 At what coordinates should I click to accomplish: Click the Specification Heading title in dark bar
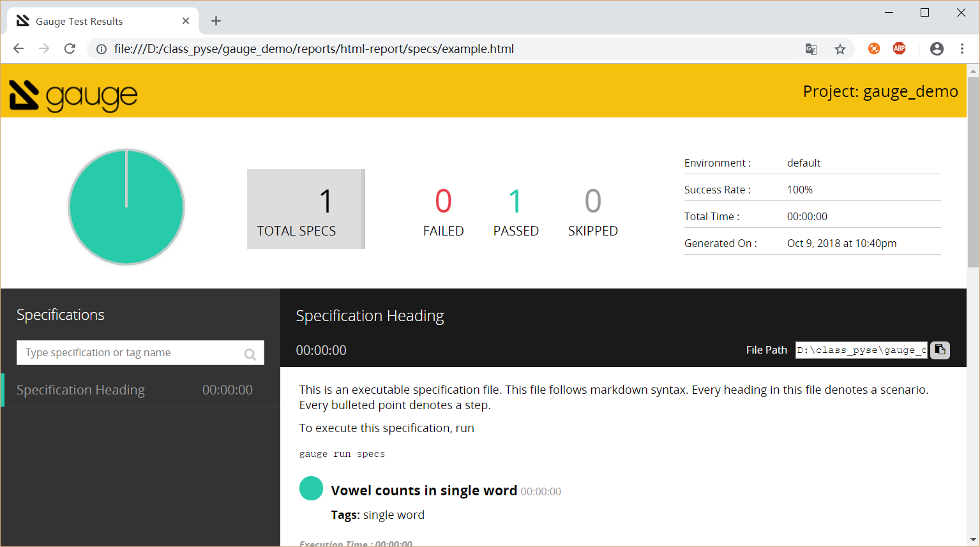click(370, 316)
